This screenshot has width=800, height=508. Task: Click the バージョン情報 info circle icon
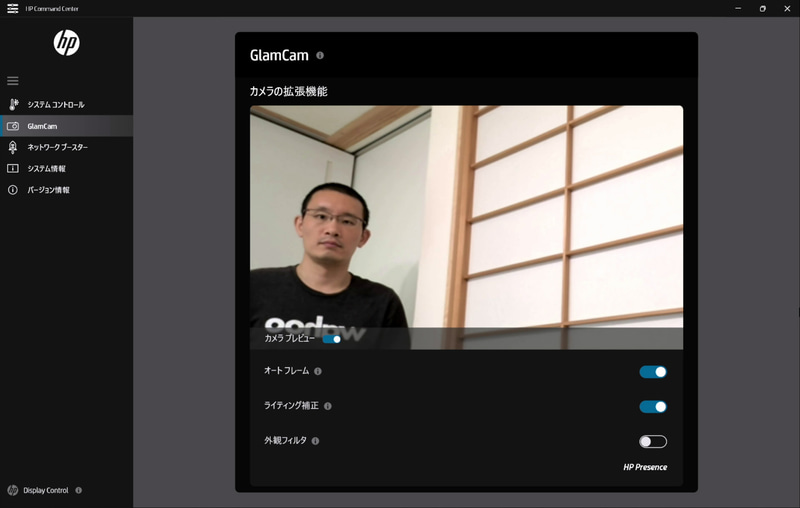(x=13, y=190)
